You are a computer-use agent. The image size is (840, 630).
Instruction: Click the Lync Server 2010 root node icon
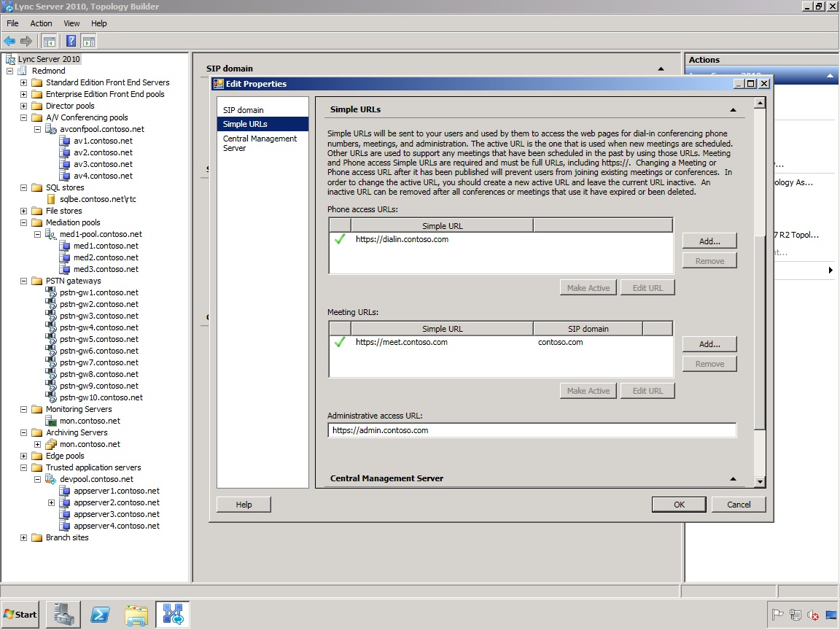tap(10, 59)
